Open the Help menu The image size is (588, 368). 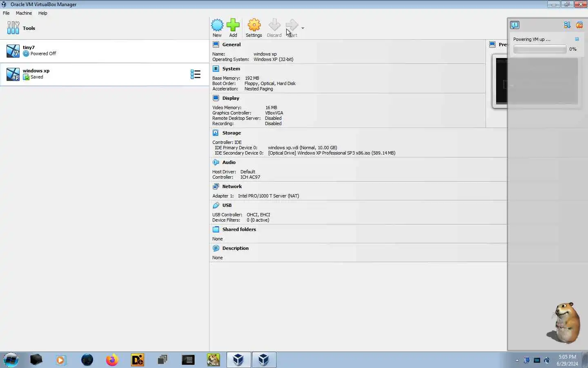tap(43, 13)
